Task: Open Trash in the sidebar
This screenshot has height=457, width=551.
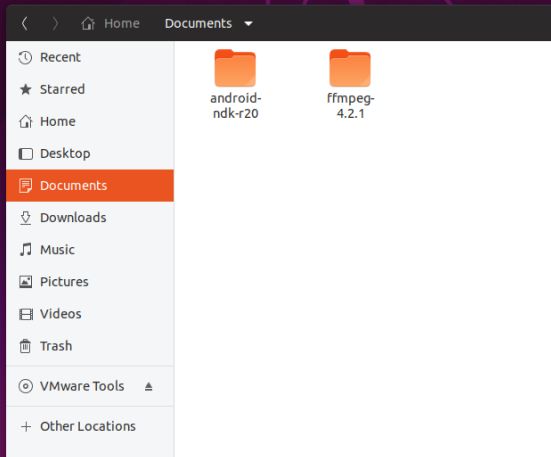Action: click(90, 346)
